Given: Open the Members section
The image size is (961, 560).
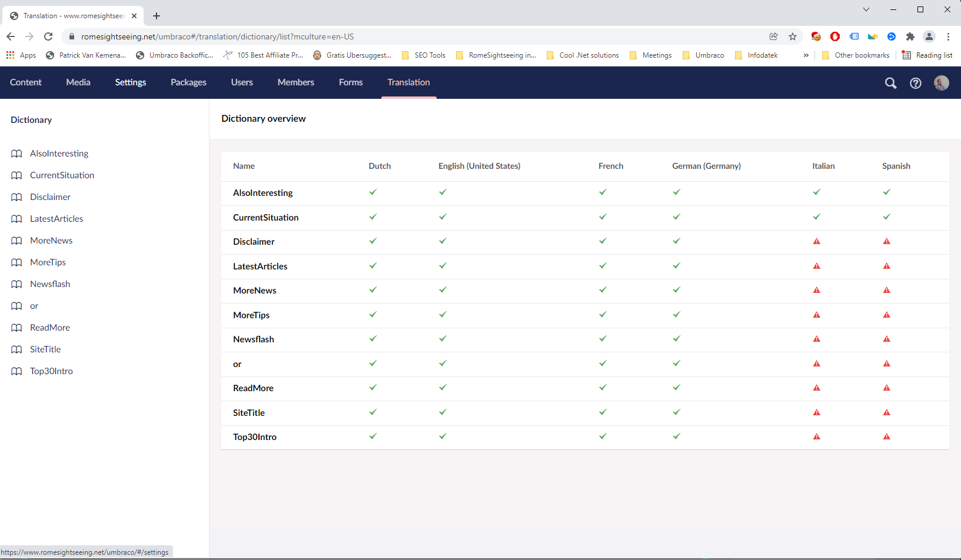Looking at the screenshot, I should (x=296, y=82).
